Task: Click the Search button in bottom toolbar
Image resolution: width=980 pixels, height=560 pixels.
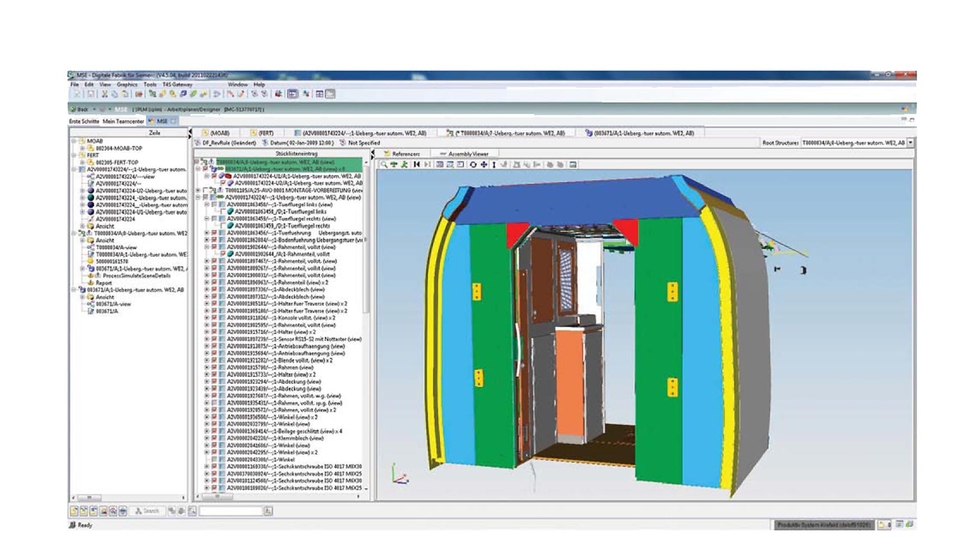Action: coord(147,511)
